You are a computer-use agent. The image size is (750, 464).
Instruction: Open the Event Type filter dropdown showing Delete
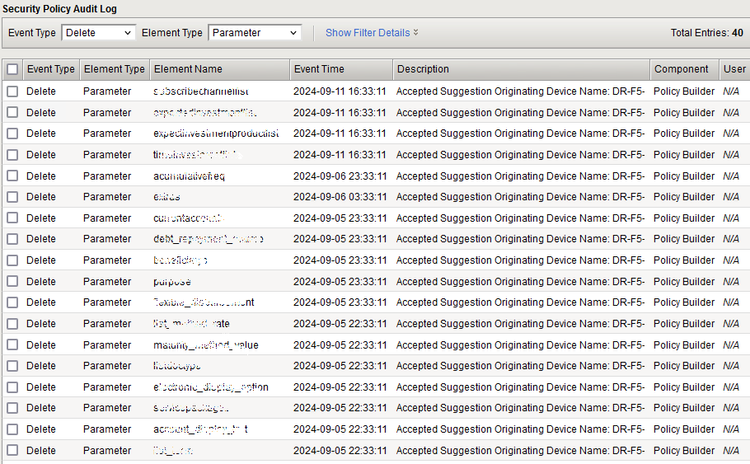(99, 33)
